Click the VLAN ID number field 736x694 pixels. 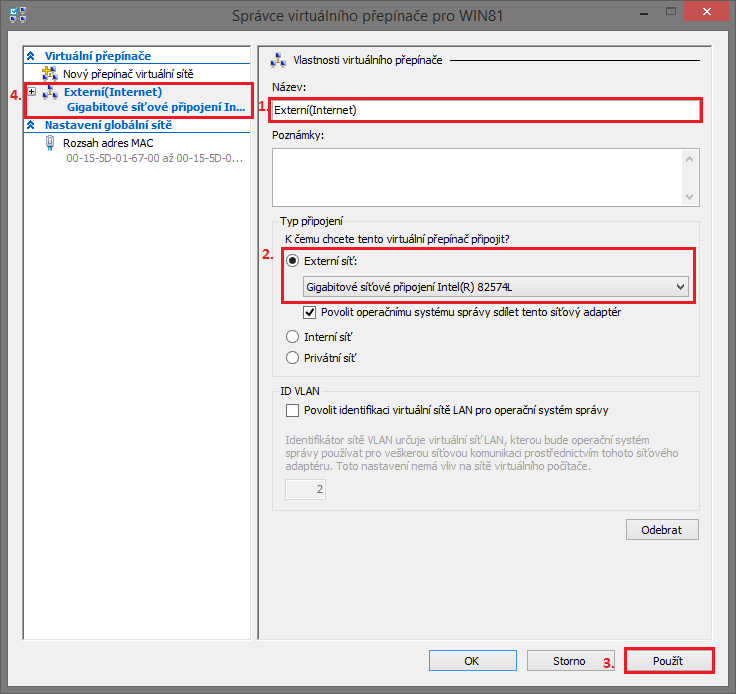click(306, 489)
